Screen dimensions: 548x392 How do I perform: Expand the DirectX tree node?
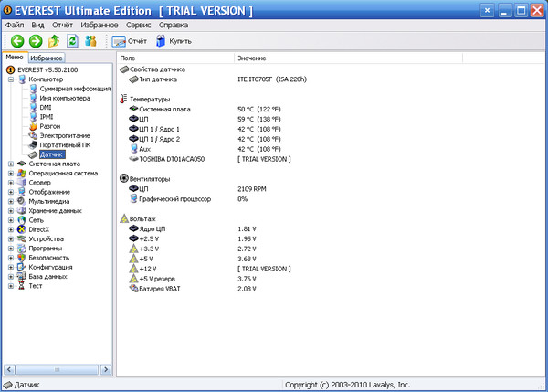coord(11,229)
